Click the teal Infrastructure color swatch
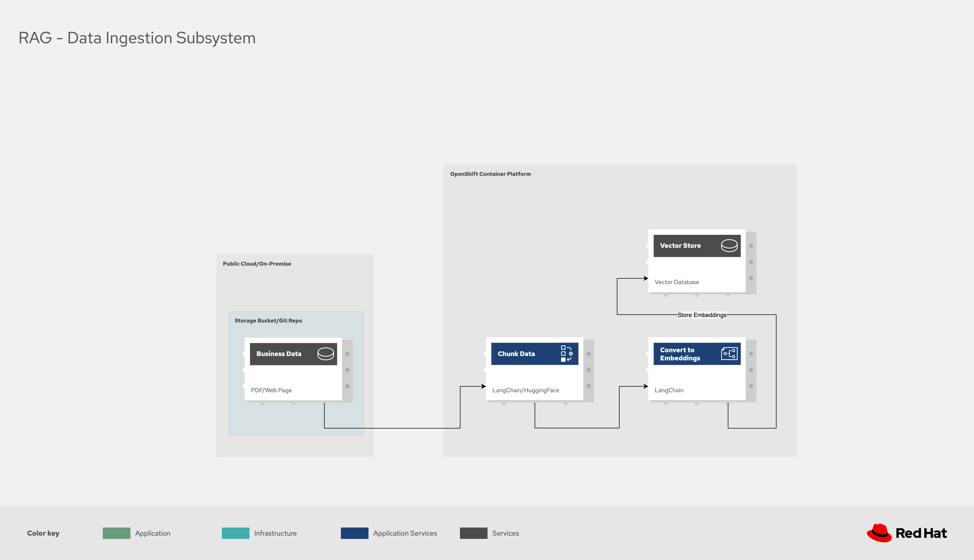 point(235,533)
